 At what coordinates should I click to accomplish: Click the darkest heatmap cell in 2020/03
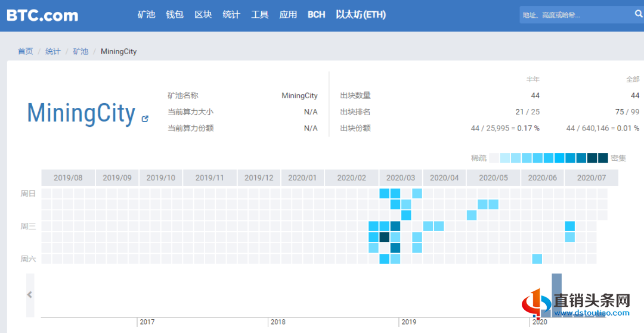(x=385, y=237)
